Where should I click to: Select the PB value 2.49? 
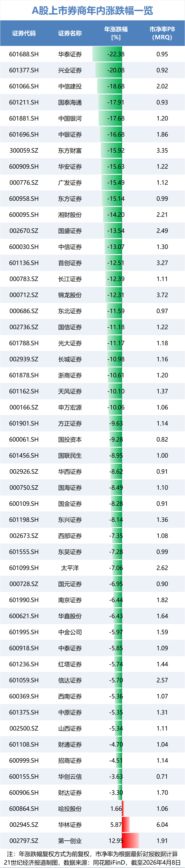coord(162,231)
